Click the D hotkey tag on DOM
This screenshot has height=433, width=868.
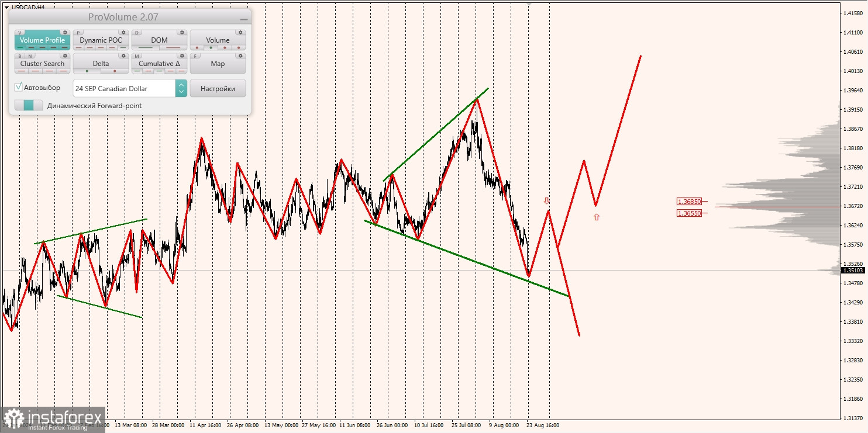137,33
